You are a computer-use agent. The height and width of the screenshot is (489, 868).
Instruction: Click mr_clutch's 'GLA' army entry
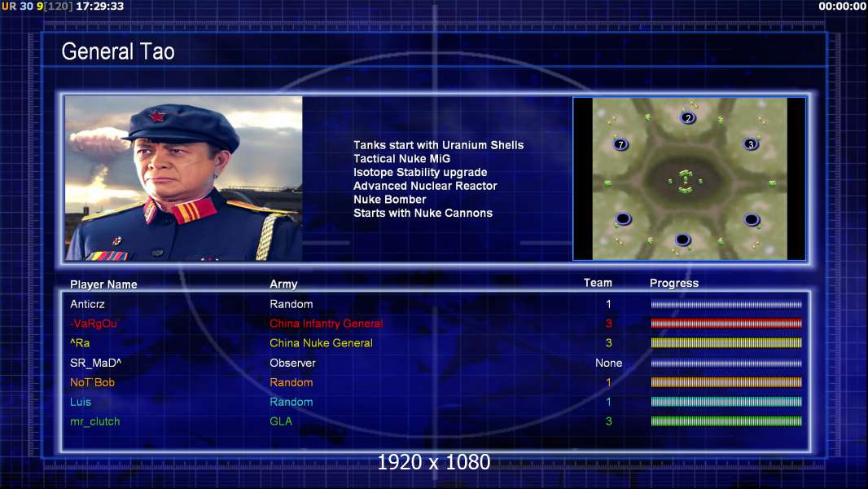point(281,421)
